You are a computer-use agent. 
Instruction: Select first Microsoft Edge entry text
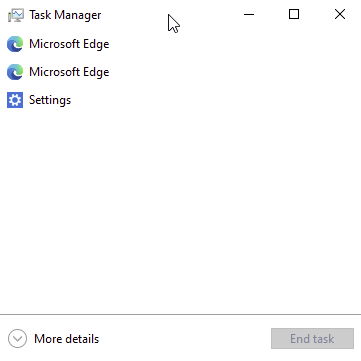pyautogui.click(x=69, y=44)
